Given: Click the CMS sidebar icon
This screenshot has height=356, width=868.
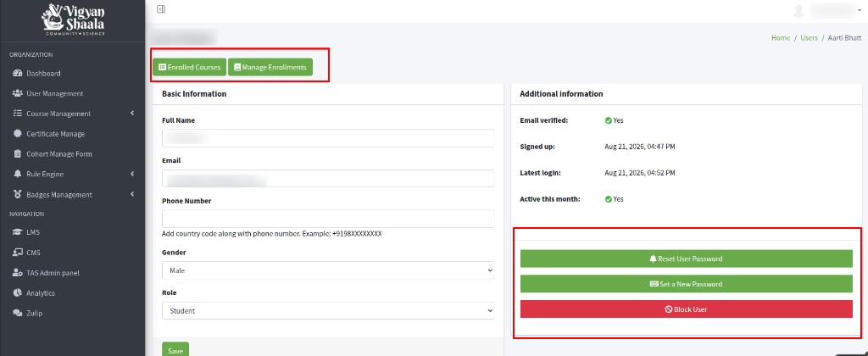Looking at the screenshot, I should point(17,253).
